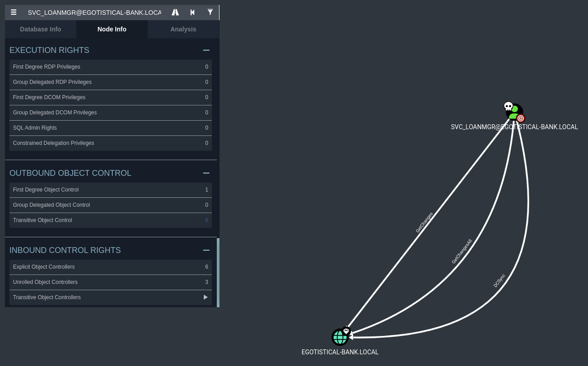The image size is (588, 366).
Task: Switch to the Analysis tab
Action: click(x=183, y=29)
